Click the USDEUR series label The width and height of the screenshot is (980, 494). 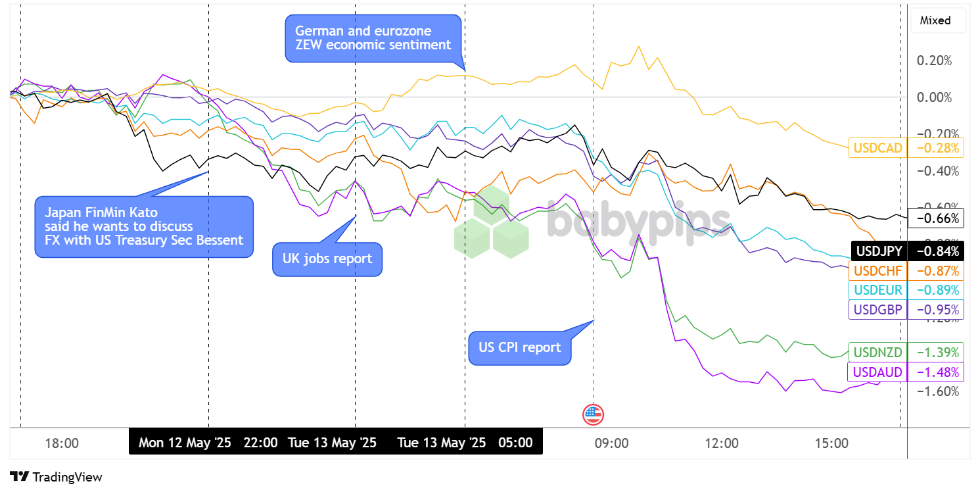tap(877, 289)
